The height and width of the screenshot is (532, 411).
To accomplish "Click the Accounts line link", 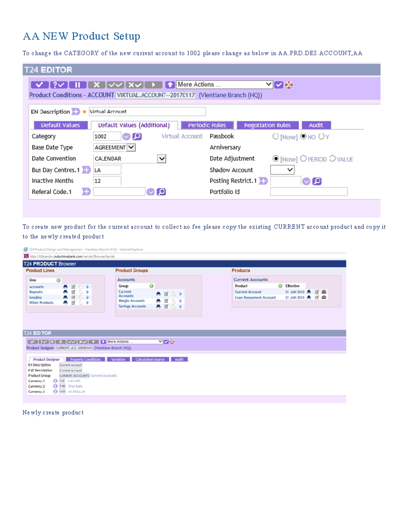I will coord(36,287).
